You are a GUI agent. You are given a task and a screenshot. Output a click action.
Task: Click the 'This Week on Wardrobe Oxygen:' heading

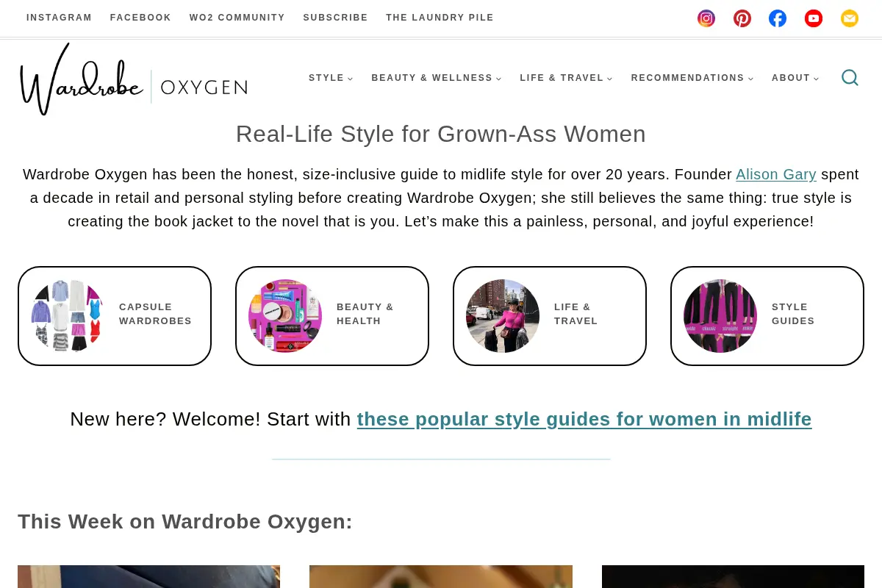185,521
